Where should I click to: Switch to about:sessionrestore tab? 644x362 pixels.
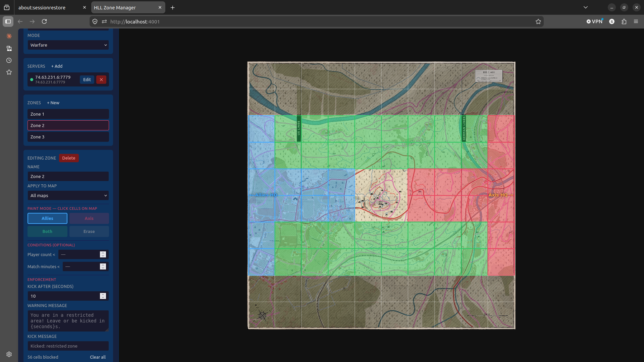(x=42, y=7)
